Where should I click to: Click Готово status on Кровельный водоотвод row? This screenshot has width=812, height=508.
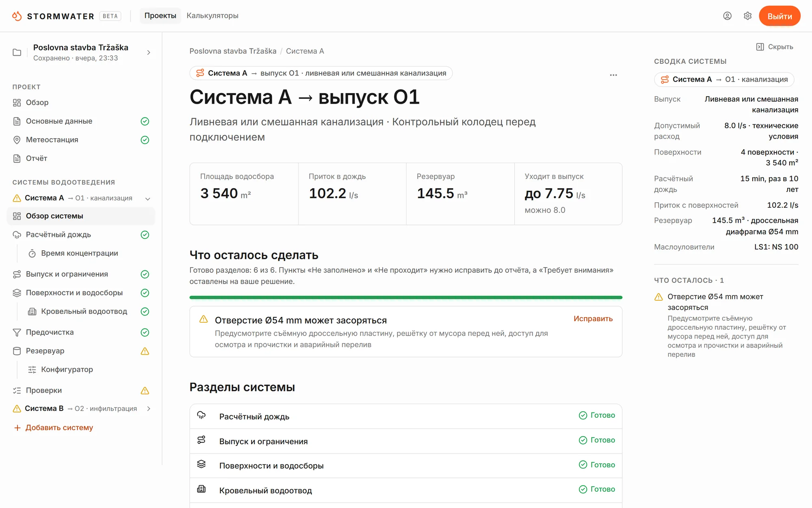click(597, 489)
